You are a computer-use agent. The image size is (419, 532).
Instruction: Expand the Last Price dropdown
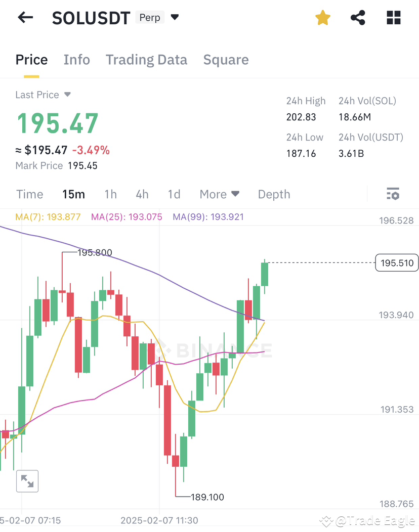pos(43,95)
